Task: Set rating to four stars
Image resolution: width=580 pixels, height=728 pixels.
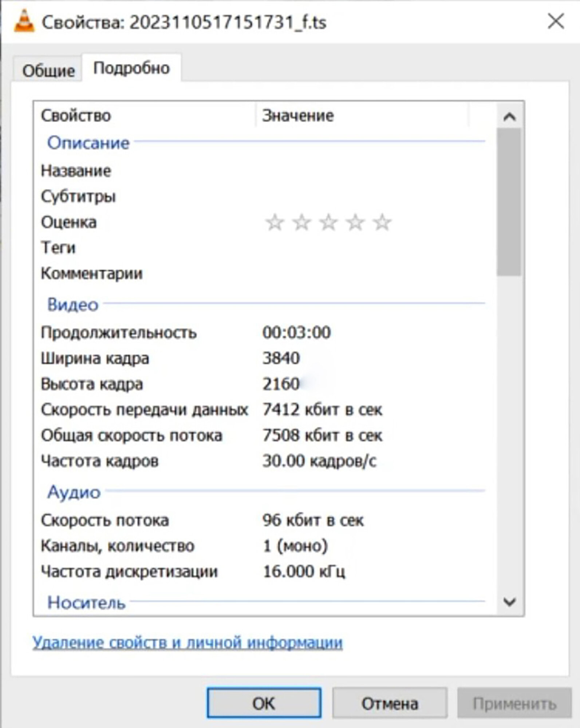Action: point(355,222)
